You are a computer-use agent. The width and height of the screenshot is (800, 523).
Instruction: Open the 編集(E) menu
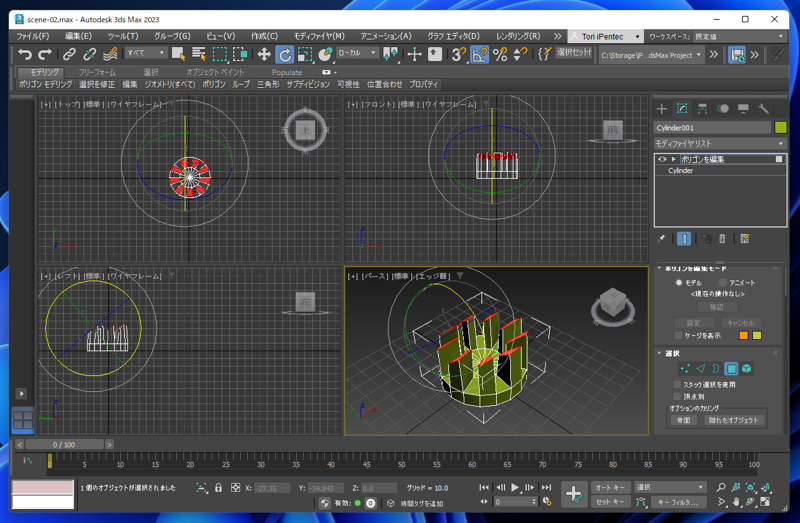[78, 36]
